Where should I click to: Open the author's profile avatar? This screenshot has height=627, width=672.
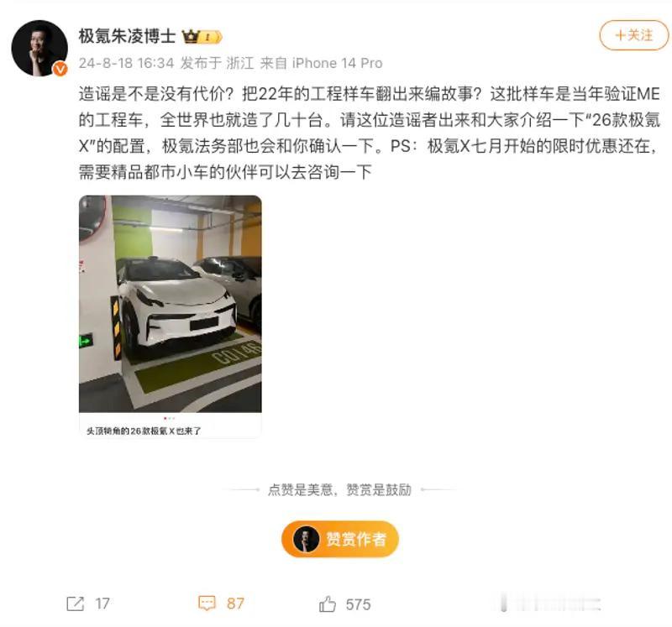click(x=39, y=48)
